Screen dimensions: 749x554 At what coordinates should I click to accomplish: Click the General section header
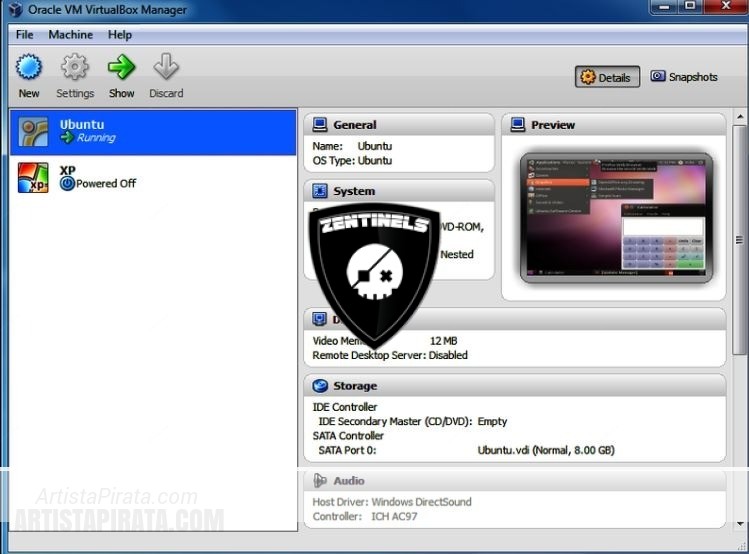(399, 125)
